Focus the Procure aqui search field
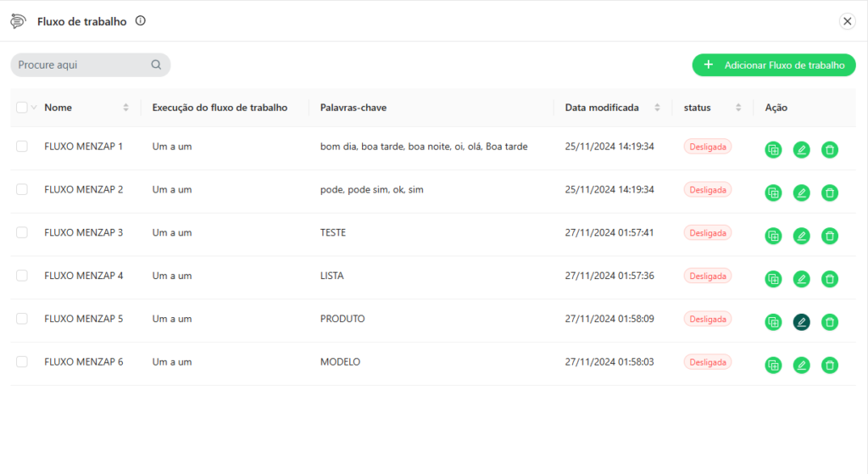The image size is (868, 474). click(x=90, y=64)
